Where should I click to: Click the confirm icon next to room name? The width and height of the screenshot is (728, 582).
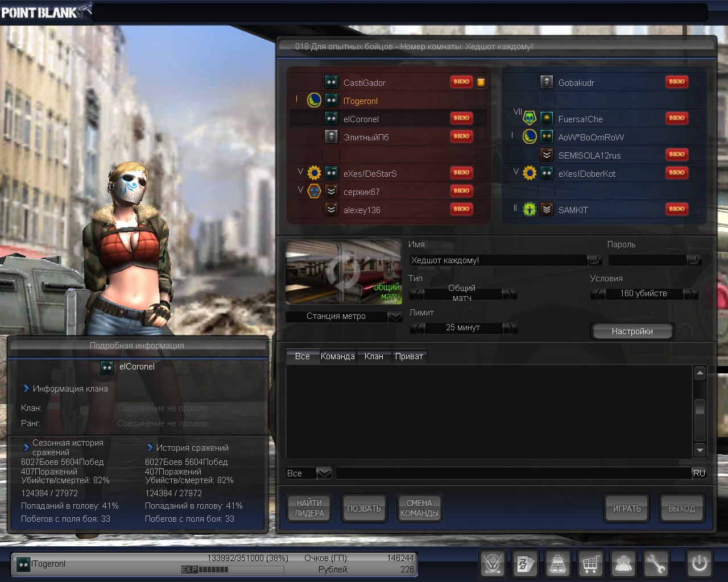coord(594,260)
